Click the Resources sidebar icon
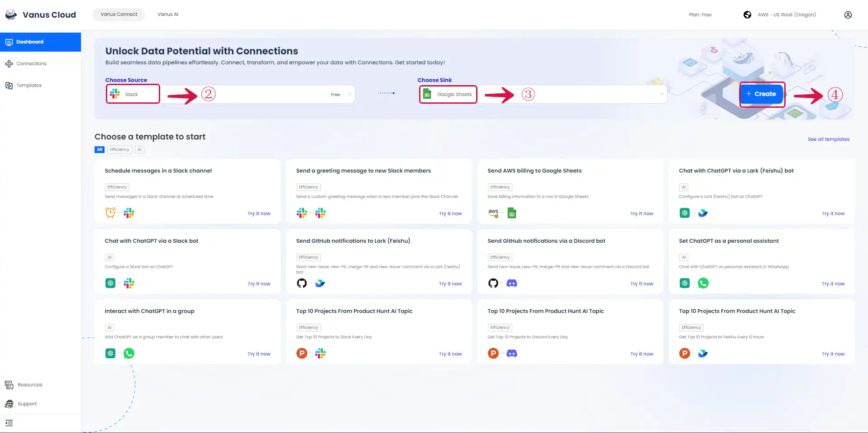Screen dimensions: 868x433 [x=9, y=385]
